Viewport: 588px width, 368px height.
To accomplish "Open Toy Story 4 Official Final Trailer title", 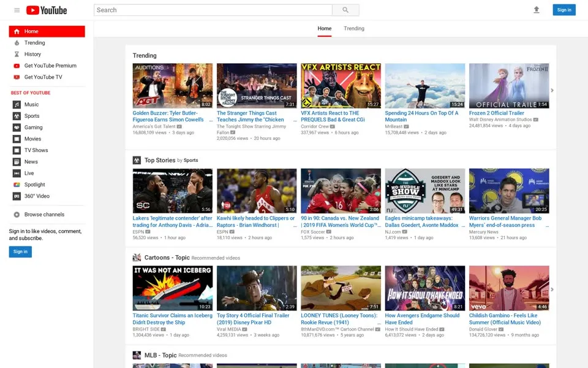I will tap(253, 319).
